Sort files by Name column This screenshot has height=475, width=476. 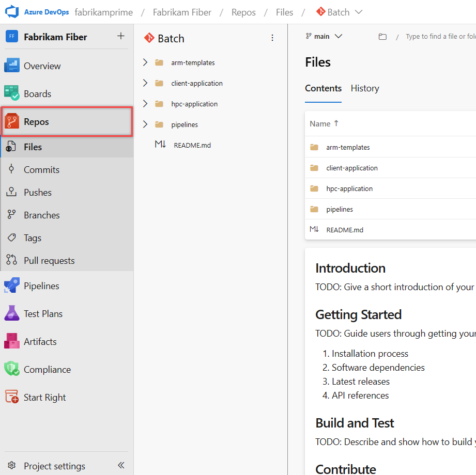click(324, 123)
